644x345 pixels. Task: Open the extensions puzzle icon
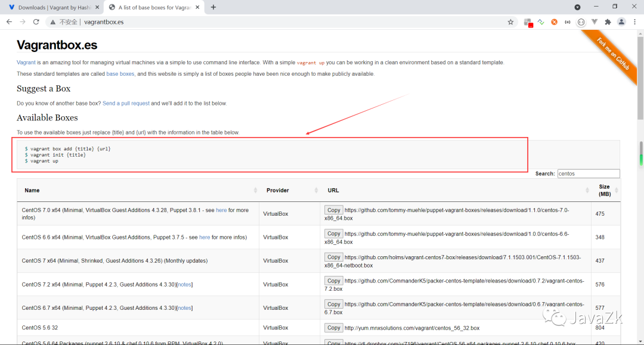click(608, 22)
